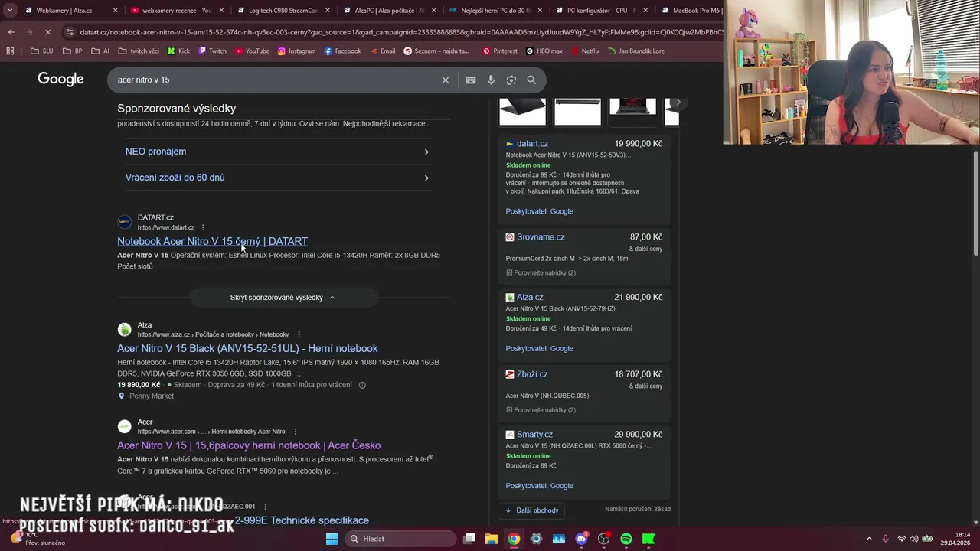Open File Explorer from the taskbar
980x551 pixels.
tap(492, 539)
